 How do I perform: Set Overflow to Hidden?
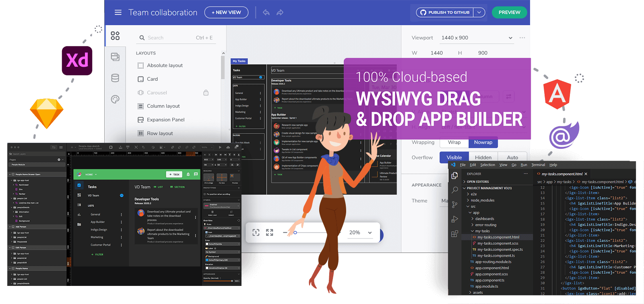483,157
